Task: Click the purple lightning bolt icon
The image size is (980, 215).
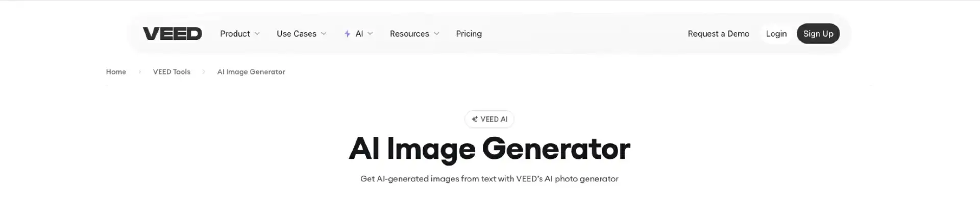Action: click(347, 34)
